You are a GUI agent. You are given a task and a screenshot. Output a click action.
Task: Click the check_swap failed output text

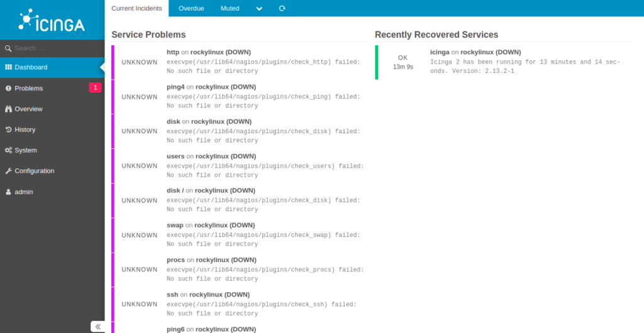point(264,239)
